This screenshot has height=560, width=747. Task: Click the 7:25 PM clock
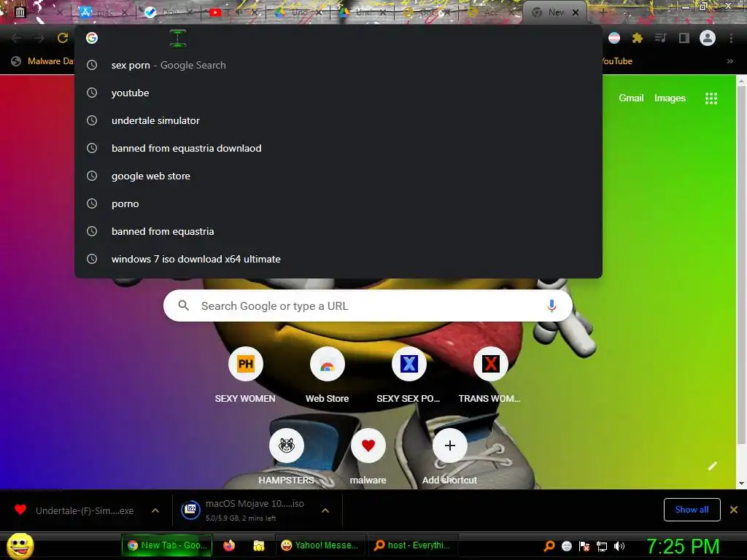(683, 546)
